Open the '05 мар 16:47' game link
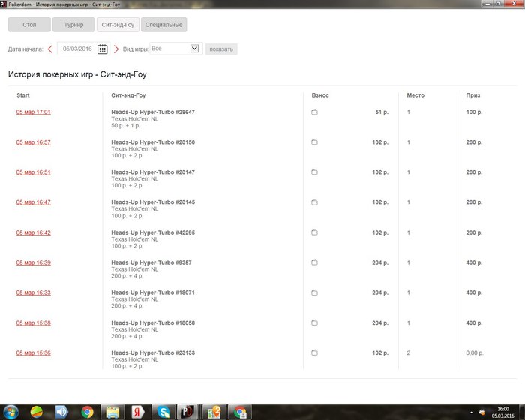Viewport: 525px width, 420px height. pos(34,202)
